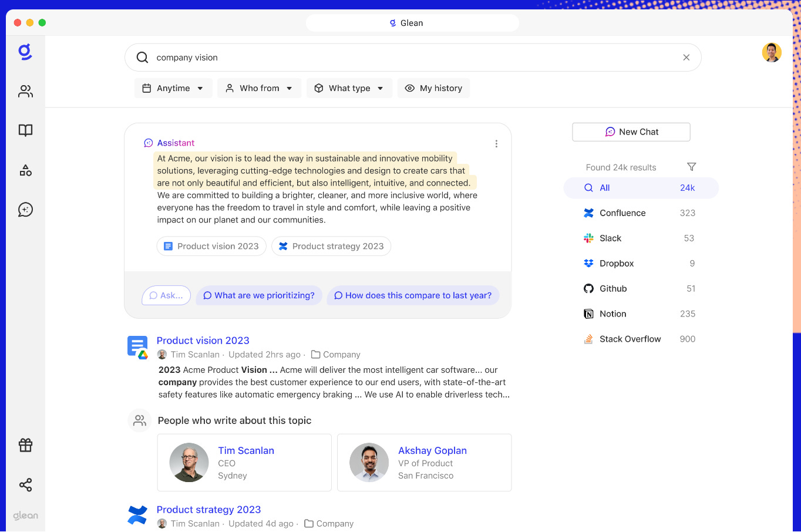Expand the Who from filter
This screenshot has width=801, height=532.
(x=259, y=88)
